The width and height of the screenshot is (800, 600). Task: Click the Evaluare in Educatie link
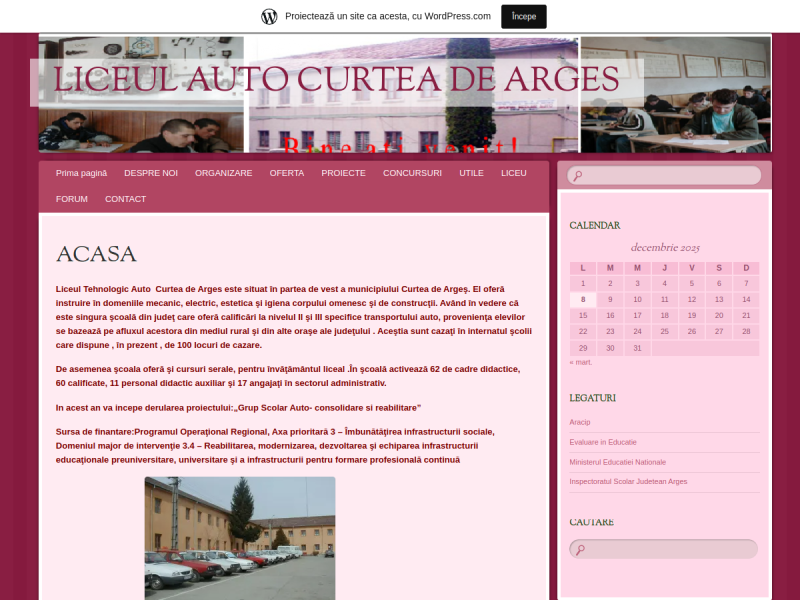point(603,441)
